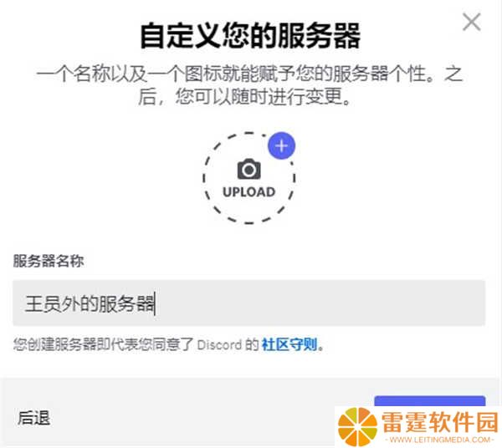Click the 雷霆软件园 watermark text
Viewport: 502px width, 448px height.
point(440,422)
